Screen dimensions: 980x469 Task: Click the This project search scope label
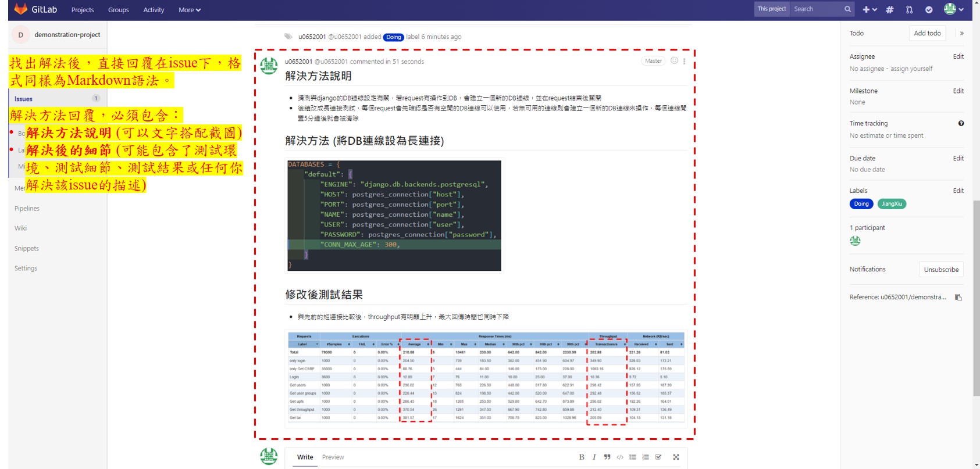pyautogui.click(x=772, y=9)
